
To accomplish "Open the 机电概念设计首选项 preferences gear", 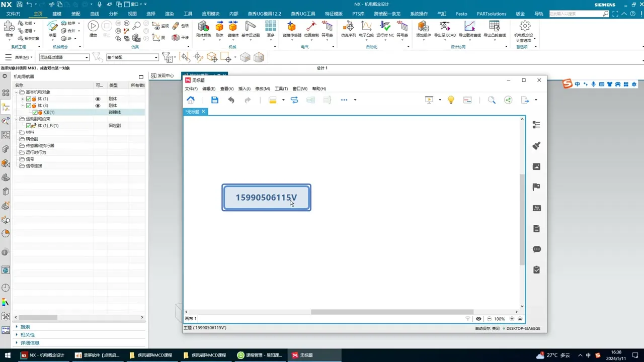I will pyautogui.click(x=525, y=27).
